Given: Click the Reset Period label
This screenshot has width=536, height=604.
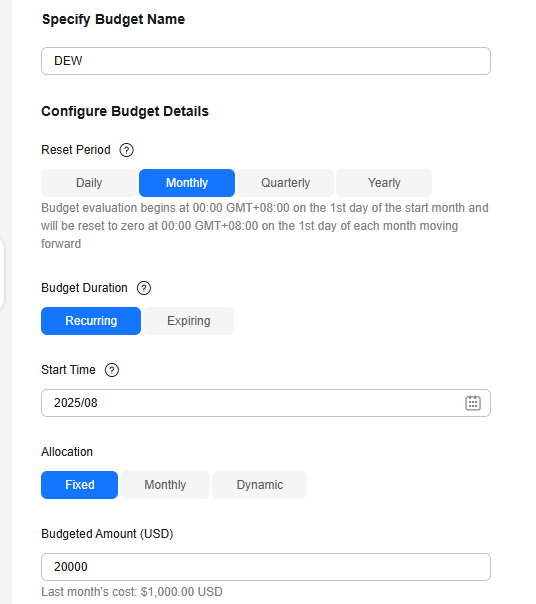Looking at the screenshot, I should tap(76, 150).
